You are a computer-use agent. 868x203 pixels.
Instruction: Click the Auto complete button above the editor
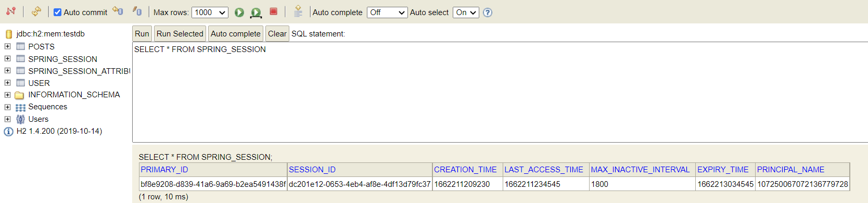(x=236, y=34)
